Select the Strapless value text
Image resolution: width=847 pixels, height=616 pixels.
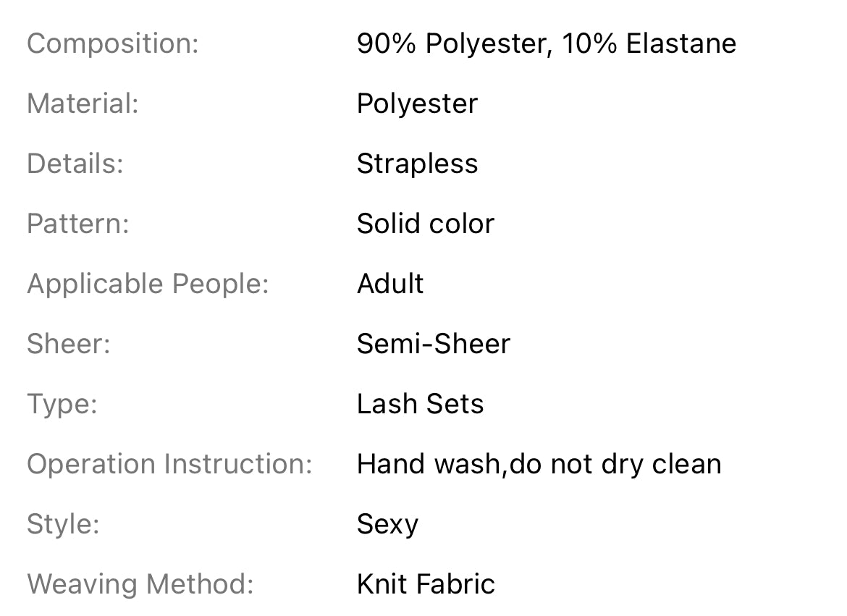[417, 164]
